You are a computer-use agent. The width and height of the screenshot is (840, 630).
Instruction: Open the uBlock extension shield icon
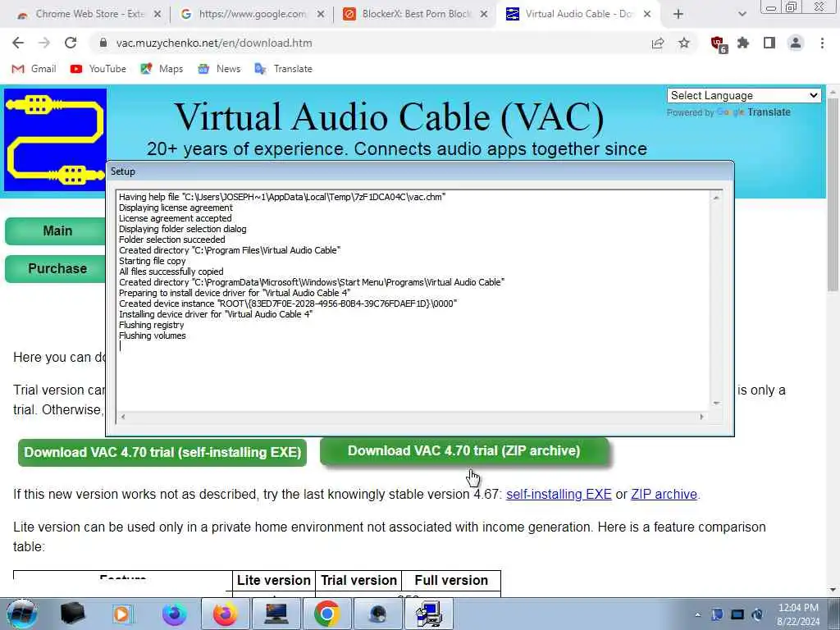718,43
